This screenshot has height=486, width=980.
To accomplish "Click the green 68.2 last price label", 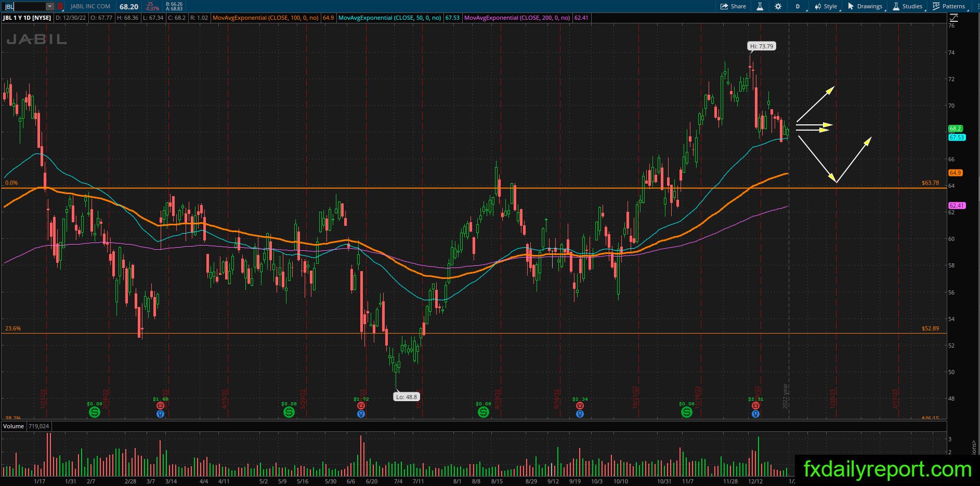I will [956, 129].
